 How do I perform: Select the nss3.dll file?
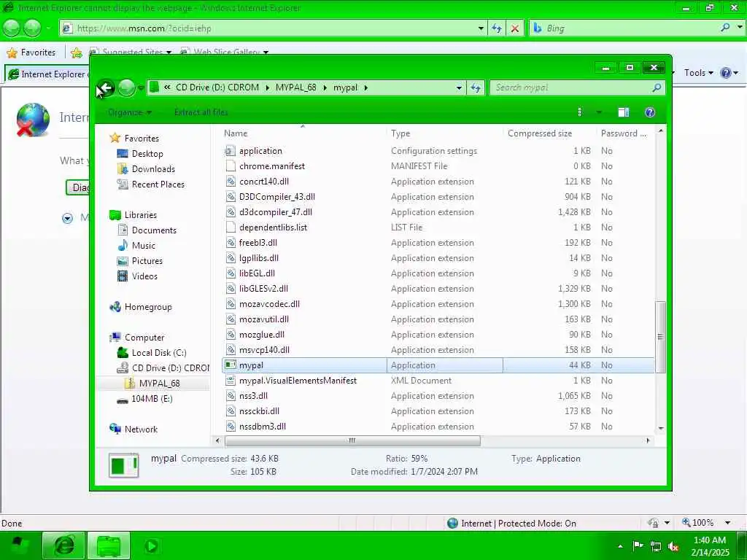(253, 396)
